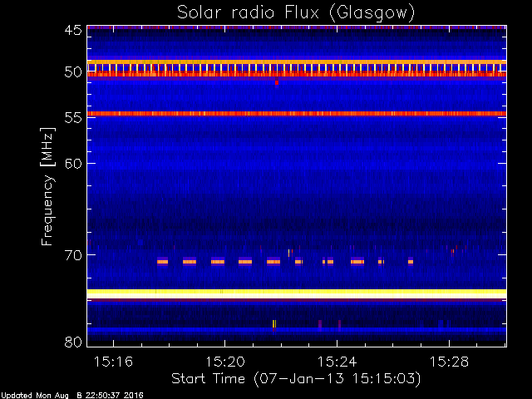Click the 80 frequency tick label
Image resolution: width=532 pixels, height=399 pixels.
tap(73, 342)
